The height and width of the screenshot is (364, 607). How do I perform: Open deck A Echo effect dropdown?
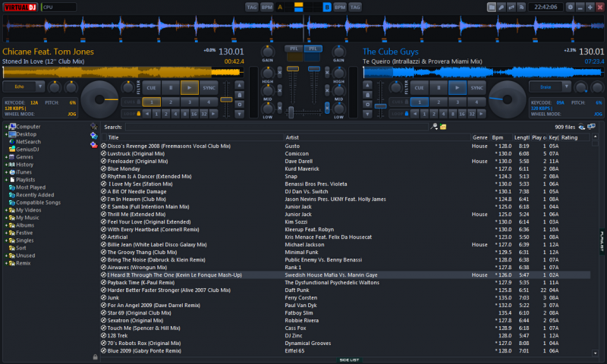point(40,86)
